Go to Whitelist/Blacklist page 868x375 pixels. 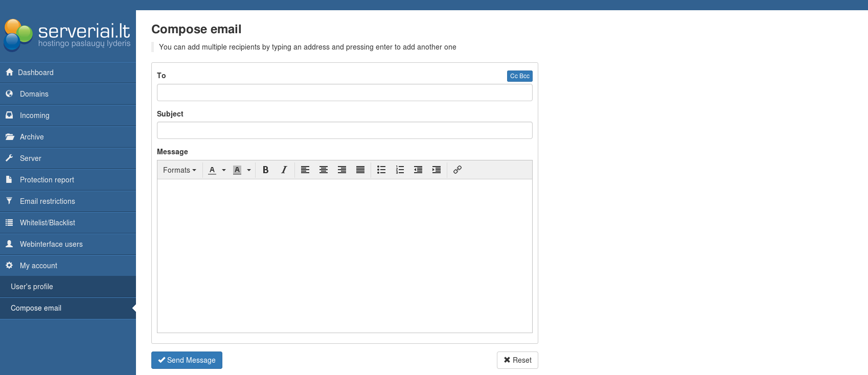click(x=48, y=223)
